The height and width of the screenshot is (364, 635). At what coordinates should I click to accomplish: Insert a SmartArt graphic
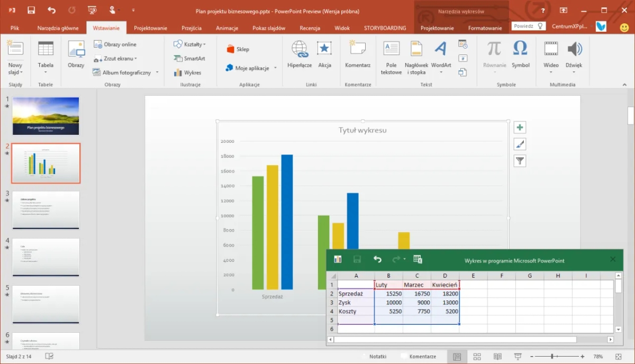pos(189,59)
